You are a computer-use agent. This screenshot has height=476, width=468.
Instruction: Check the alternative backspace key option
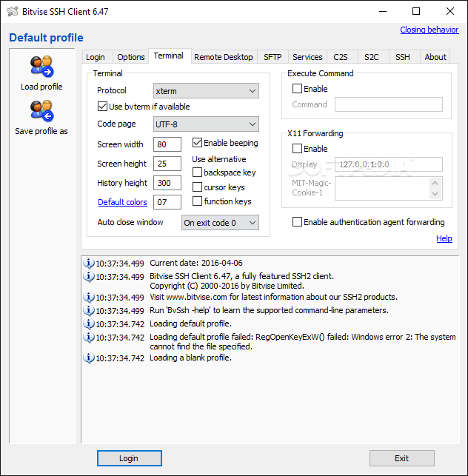(197, 172)
